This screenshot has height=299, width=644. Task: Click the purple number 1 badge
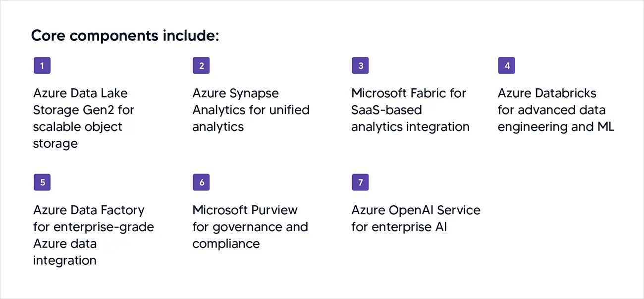coord(42,65)
